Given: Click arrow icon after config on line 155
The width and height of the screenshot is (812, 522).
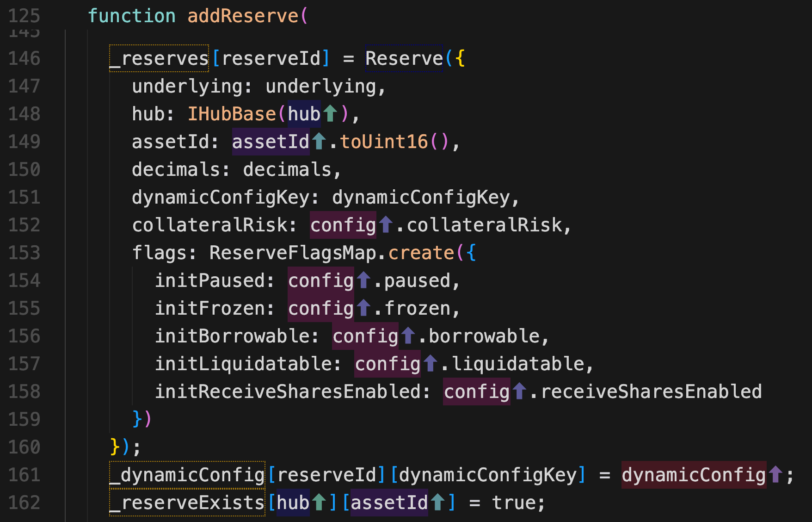Looking at the screenshot, I should pyautogui.click(x=363, y=308).
